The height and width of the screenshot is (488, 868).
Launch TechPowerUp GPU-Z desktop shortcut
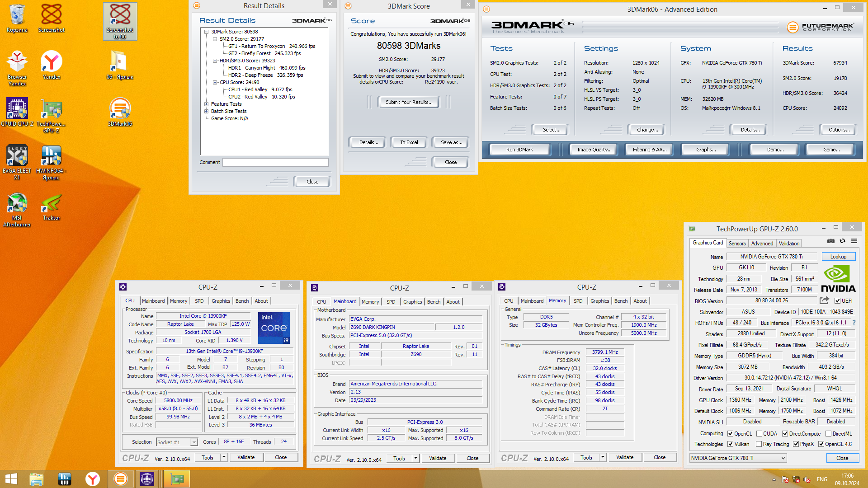tap(52, 116)
